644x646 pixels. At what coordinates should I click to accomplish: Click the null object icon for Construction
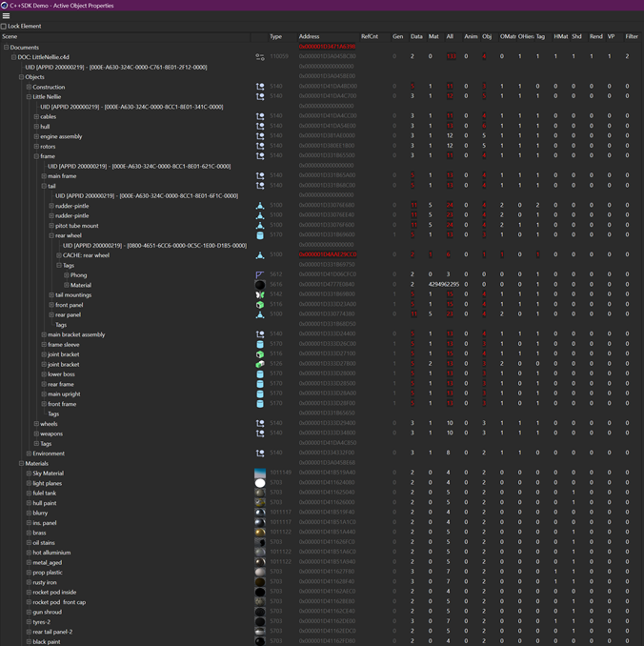(x=260, y=87)
